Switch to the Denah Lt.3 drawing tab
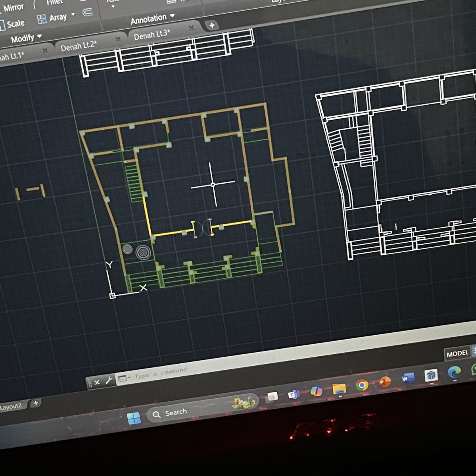Viewport: 476px width, 476px height. pos(152,35)
